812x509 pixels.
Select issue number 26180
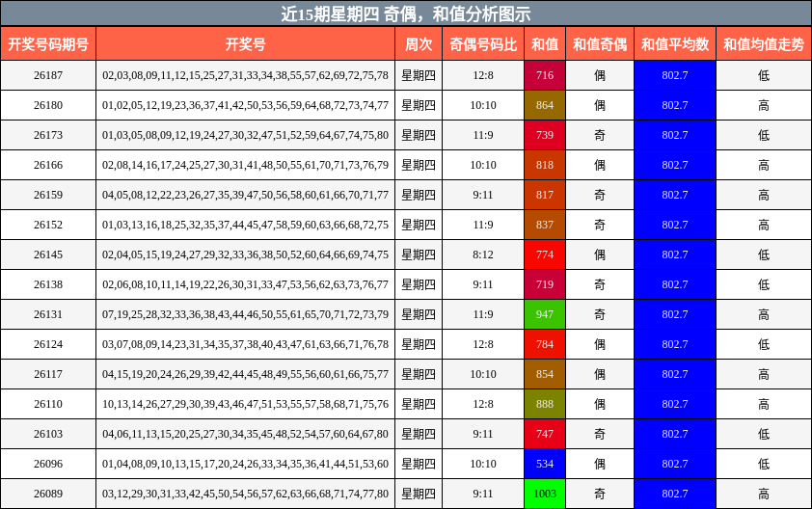48,106
